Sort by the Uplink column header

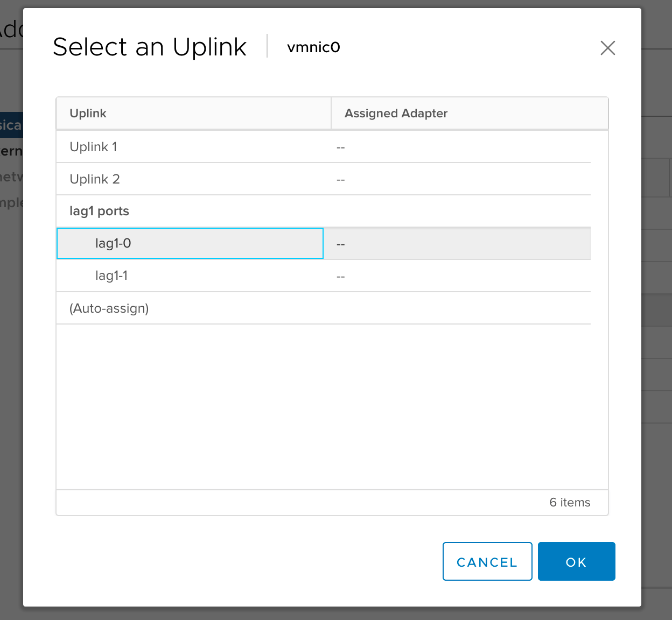tap(88, 114)
